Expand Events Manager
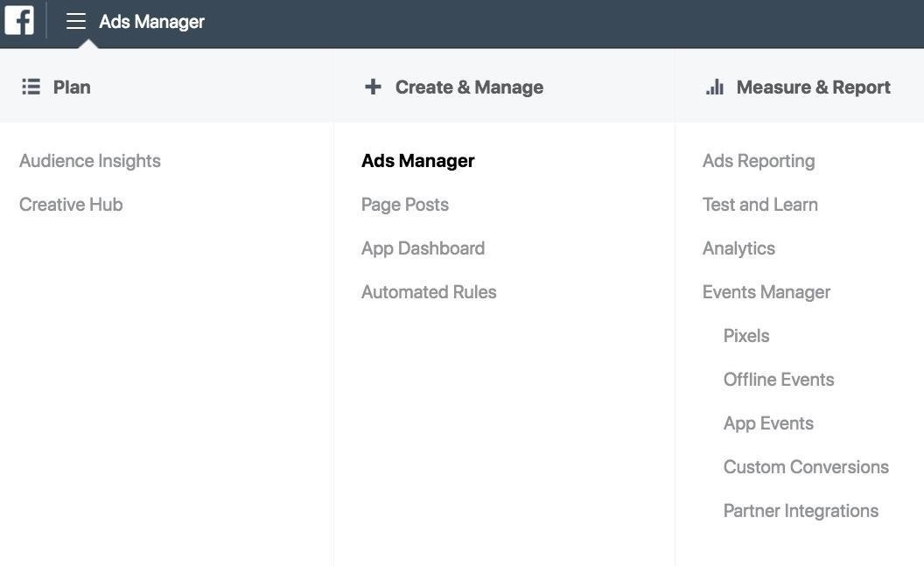The width and height of the screenshot is (924, 566). tap(766, 292)
